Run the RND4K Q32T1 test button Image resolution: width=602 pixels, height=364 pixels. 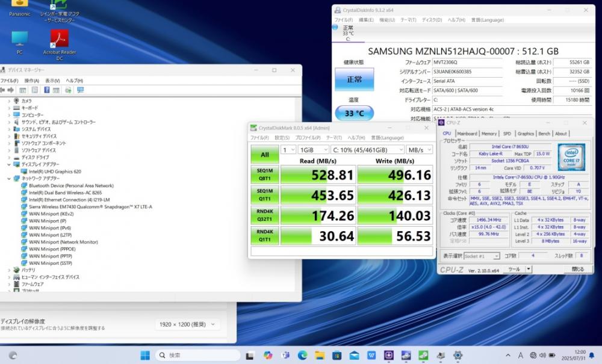[265, 215]
